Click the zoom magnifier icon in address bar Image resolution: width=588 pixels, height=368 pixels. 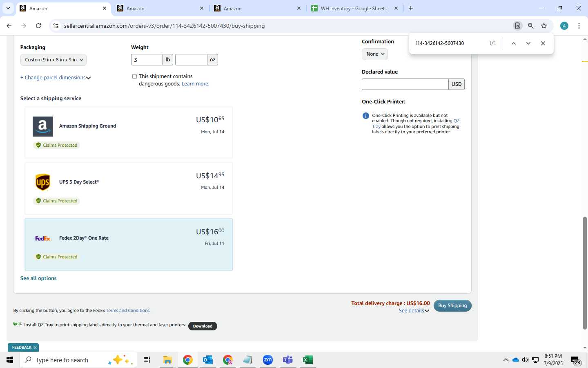coord(530,26)
